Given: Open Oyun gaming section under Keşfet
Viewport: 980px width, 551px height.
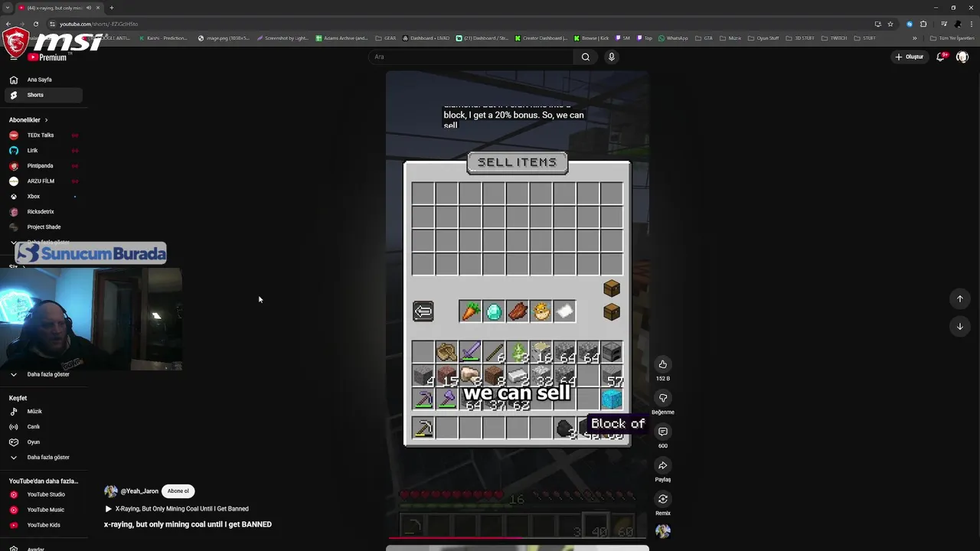Looking at the screenshot, I should pyautogui.click(x=42, y=442).
